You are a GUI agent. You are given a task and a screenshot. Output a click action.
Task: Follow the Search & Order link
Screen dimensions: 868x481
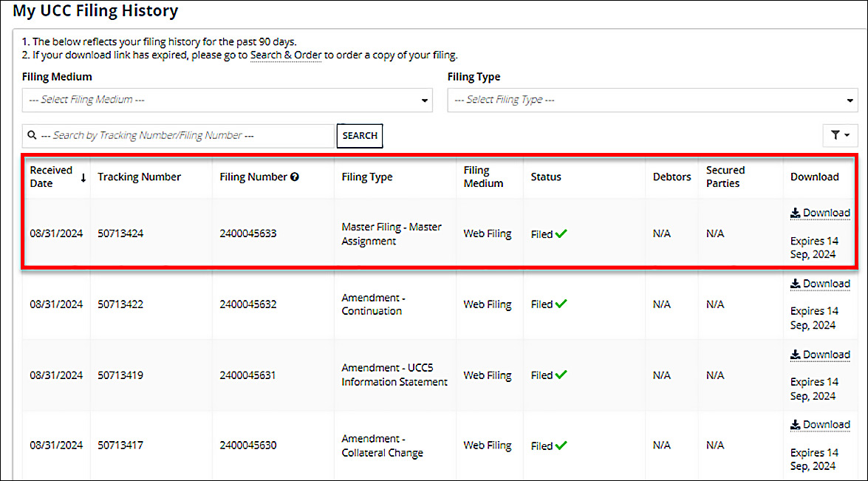(x=285, y=55)
